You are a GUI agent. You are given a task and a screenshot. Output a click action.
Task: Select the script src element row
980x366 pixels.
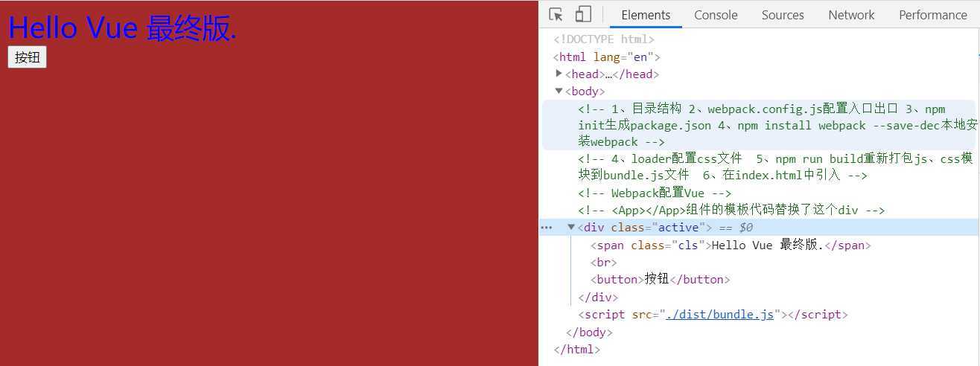coord(713,315)
